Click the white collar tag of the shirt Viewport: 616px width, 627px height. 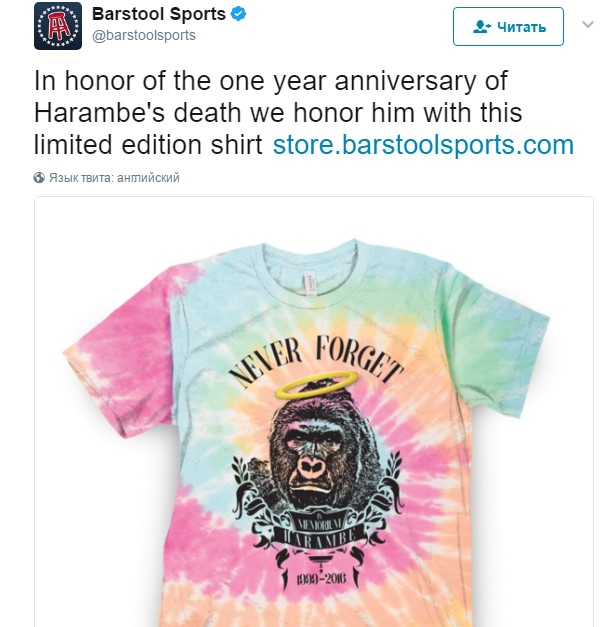pyautogui.click(x=309, y=284)
